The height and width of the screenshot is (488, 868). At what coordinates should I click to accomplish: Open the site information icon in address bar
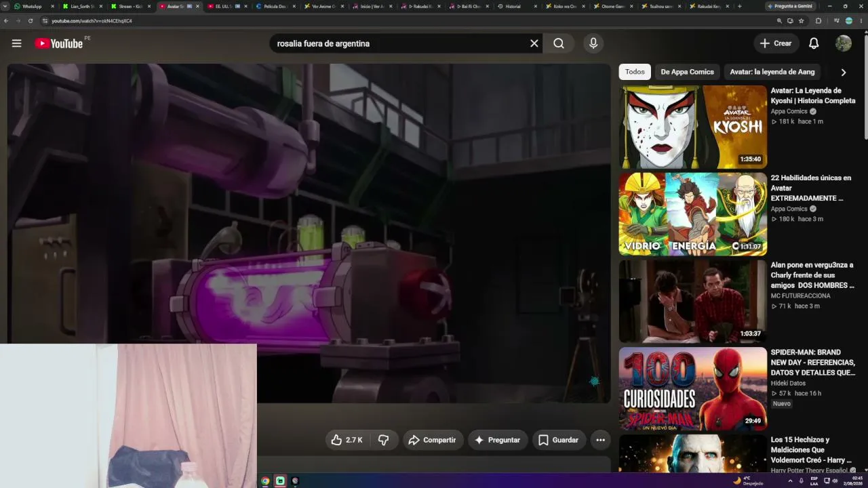point(45,21)
